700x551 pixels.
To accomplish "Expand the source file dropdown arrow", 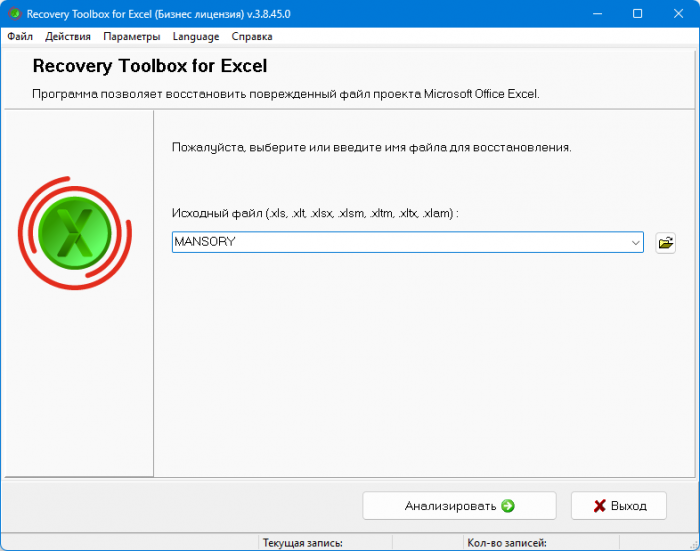I will point(635,242).
